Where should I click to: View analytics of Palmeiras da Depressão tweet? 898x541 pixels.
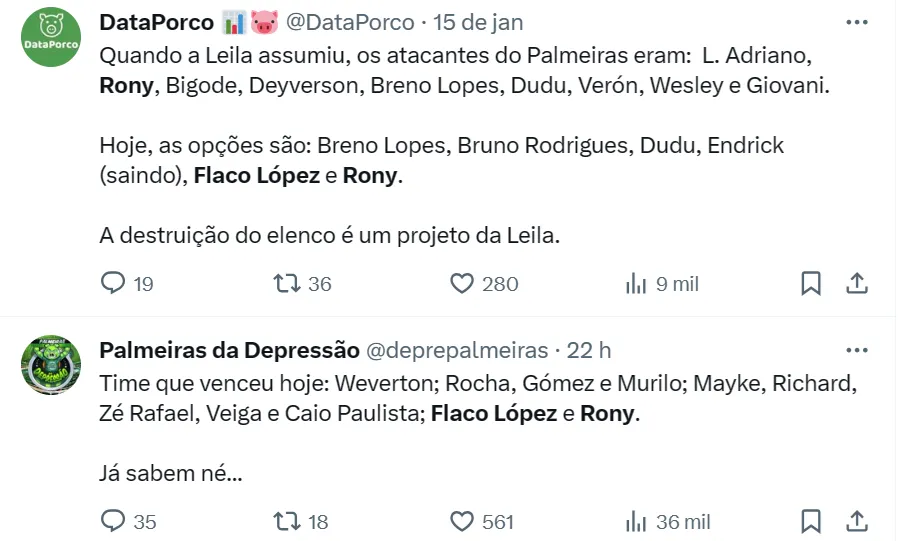click(x=636, y=521)
